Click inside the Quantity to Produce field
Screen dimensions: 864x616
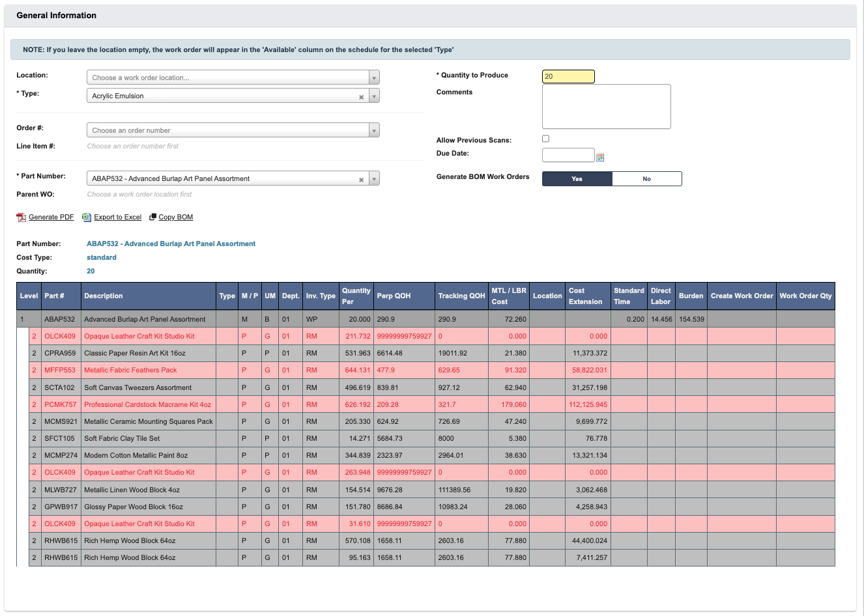pyautogui.click(x=568, y=76)
